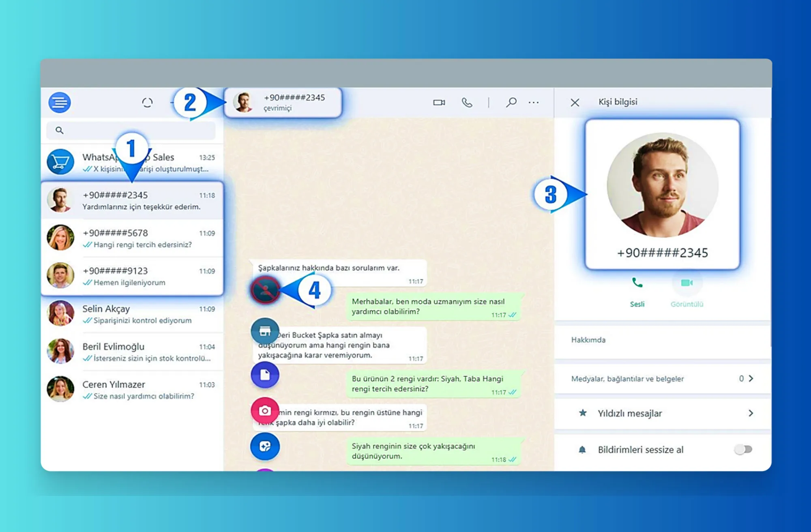The height and width of the screenshot is (532, 811).
Task: Open the blue hamburger menu icon
Action: tap(60, 102)
